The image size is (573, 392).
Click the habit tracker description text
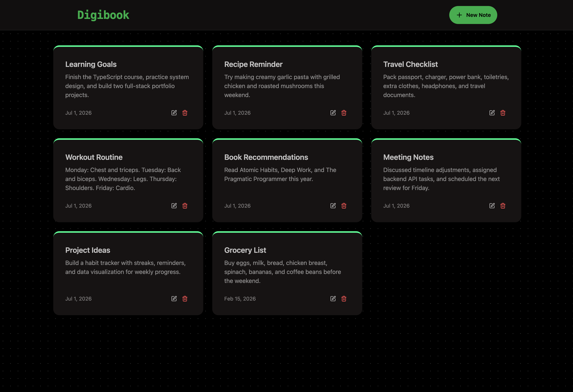pyautogui.click(x=125, y=267)
